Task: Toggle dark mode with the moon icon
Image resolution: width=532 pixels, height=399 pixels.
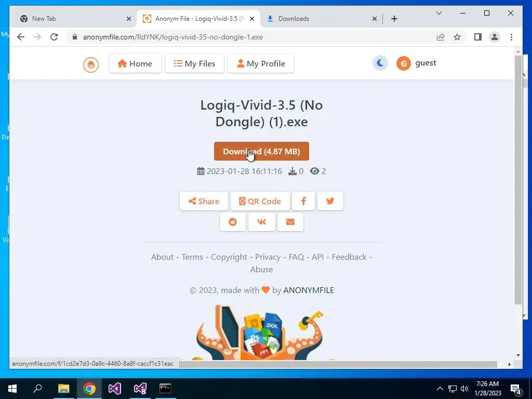Action: (380, 63)
